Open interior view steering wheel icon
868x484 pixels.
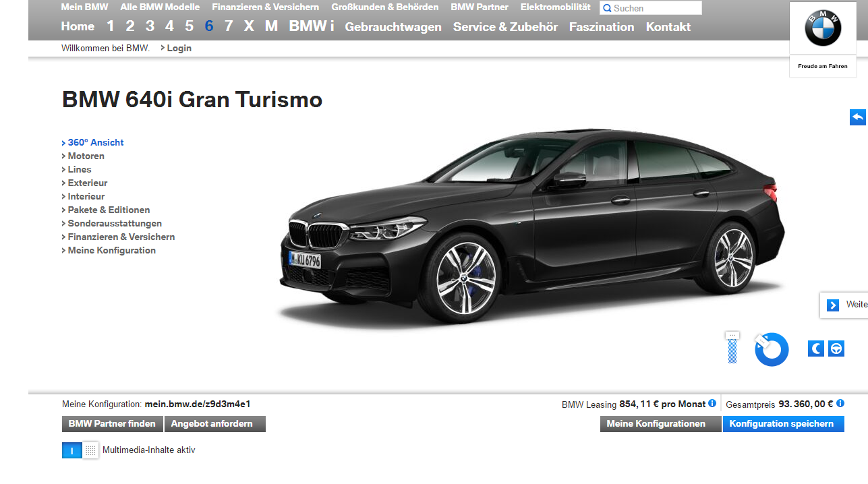click(x=836, y=349)
